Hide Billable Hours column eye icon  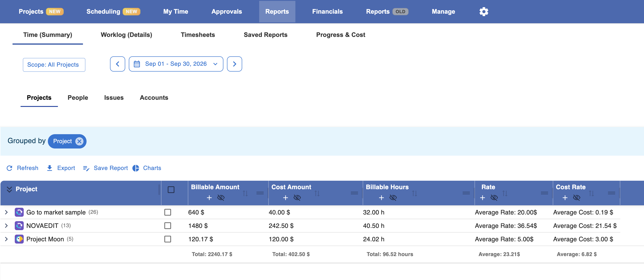coord(393,198)
